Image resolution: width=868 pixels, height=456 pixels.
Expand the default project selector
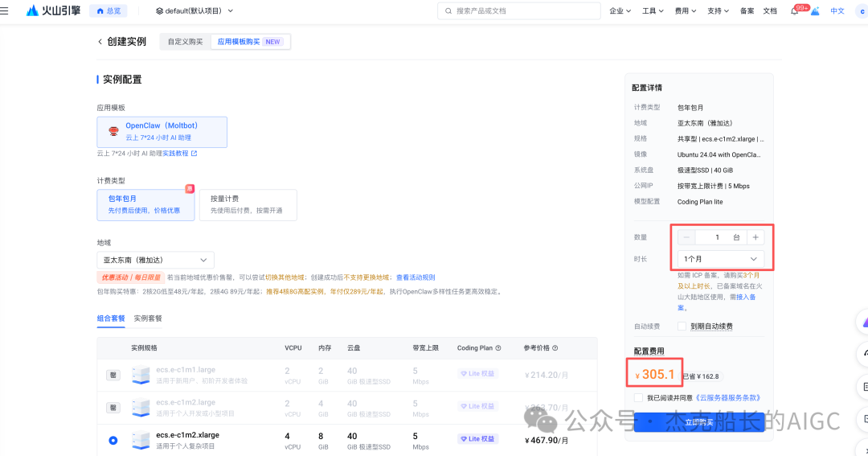[x=194, y=10]
